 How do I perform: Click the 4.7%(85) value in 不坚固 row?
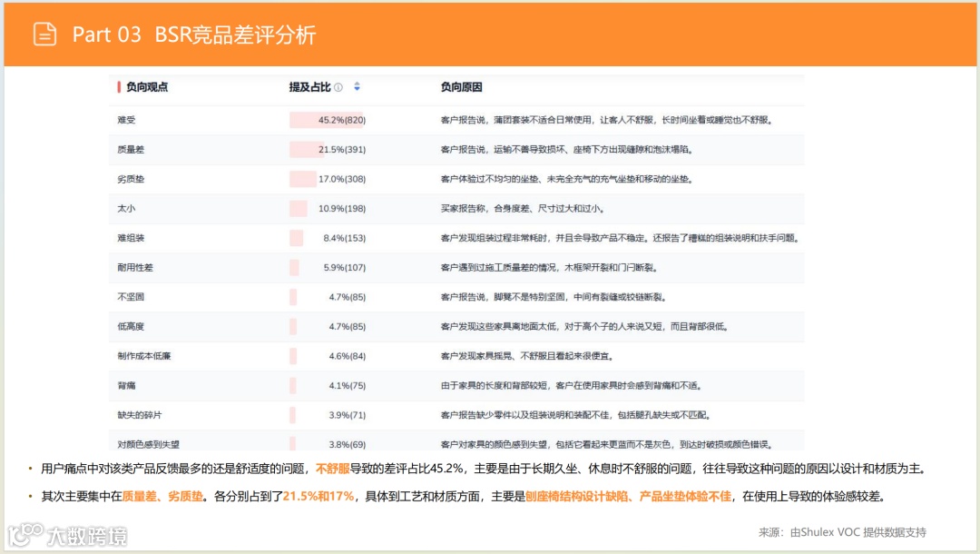click(x=348, y=297)
